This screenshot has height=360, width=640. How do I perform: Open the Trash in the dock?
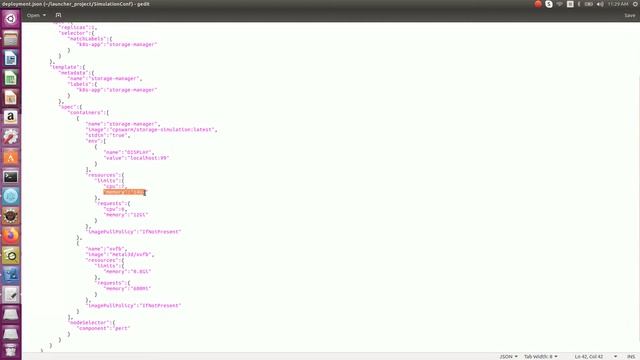pos(11,351)
